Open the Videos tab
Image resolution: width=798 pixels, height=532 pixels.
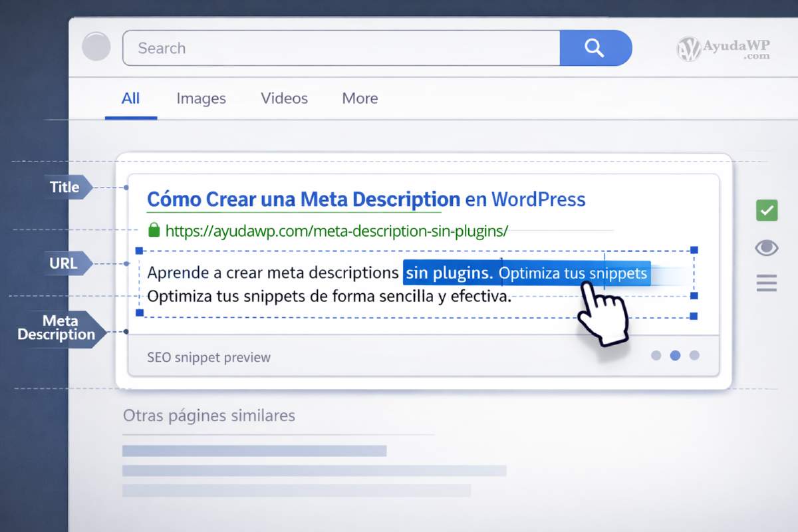pos(284,98)
